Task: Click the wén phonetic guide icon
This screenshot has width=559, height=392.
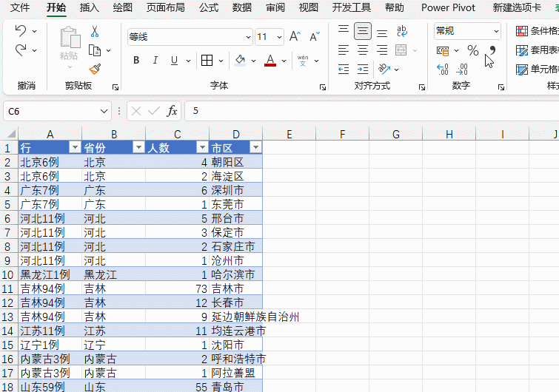Action: 303,61
